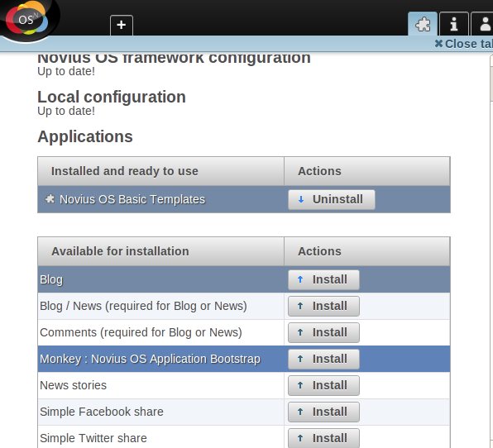
Task: Install Simple Facebook share
Action: pyautogui.click(x=323, y=412)
